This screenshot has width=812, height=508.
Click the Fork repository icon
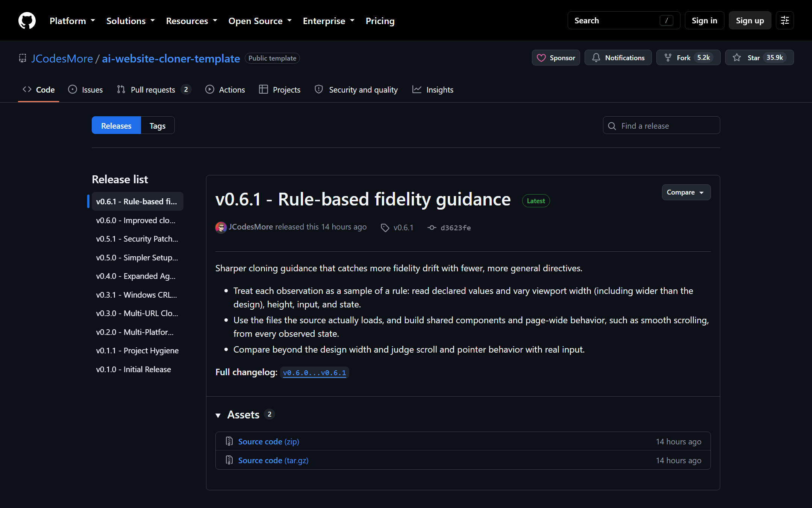coord(668,58)
